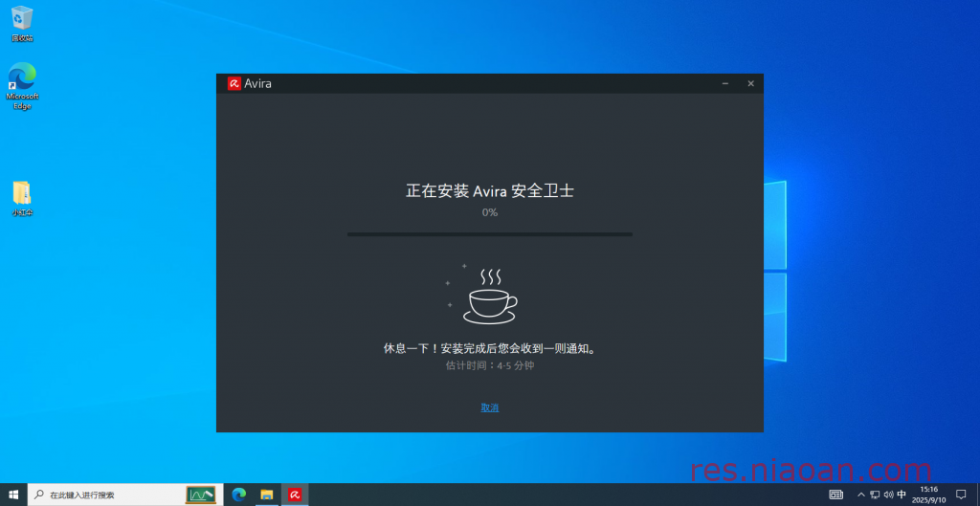Open the Windows Start menu
980x506 pixels.
[x=13, y=495]
